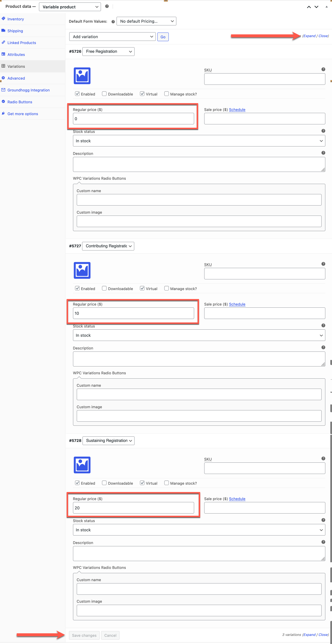This screenshot has width=332, height=644.
Task: Switch to Groundhogg Integration tab
Action: 28,90
